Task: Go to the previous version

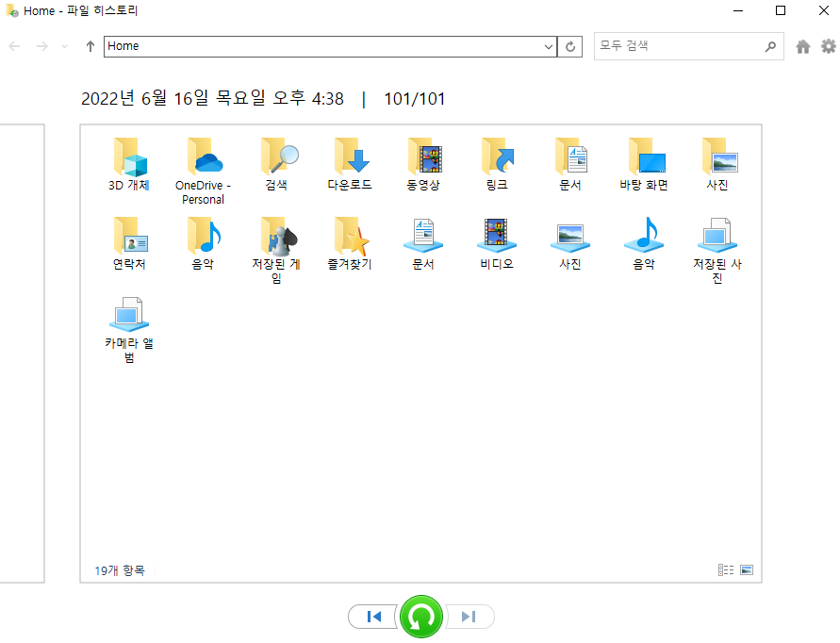Action: click(x=373, y=616)
